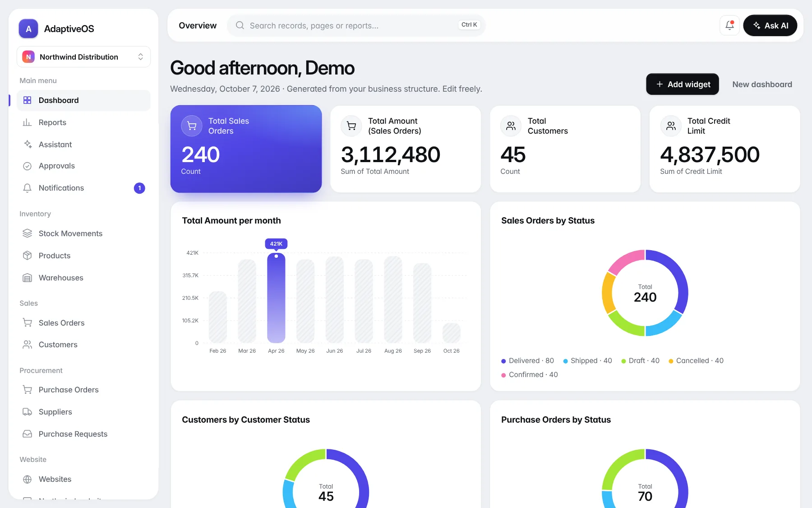Click the people icon on Total Credit Limit card
This screenshot has height=508, width=812.
click(671, 126)
